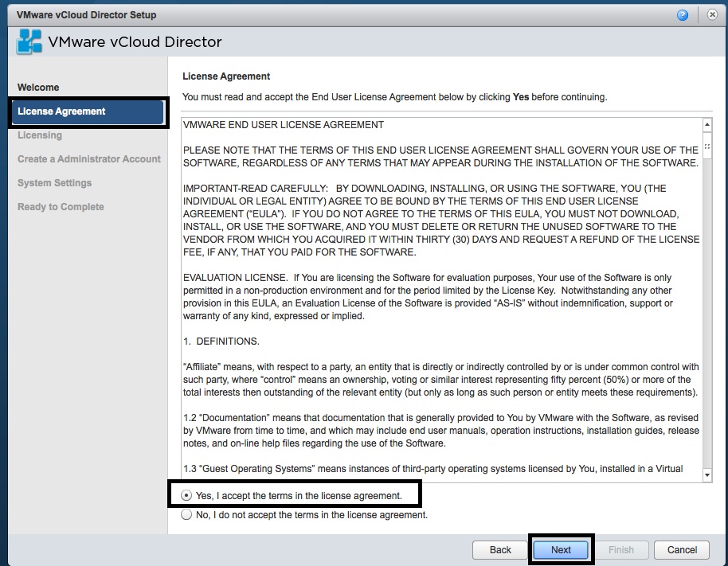Select the Ready to Complete step
The image size is (728, 566).
click(x=61, y=207)
